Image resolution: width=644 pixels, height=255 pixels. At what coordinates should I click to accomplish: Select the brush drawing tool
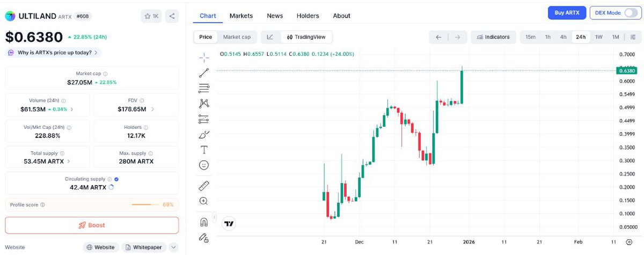204,134
